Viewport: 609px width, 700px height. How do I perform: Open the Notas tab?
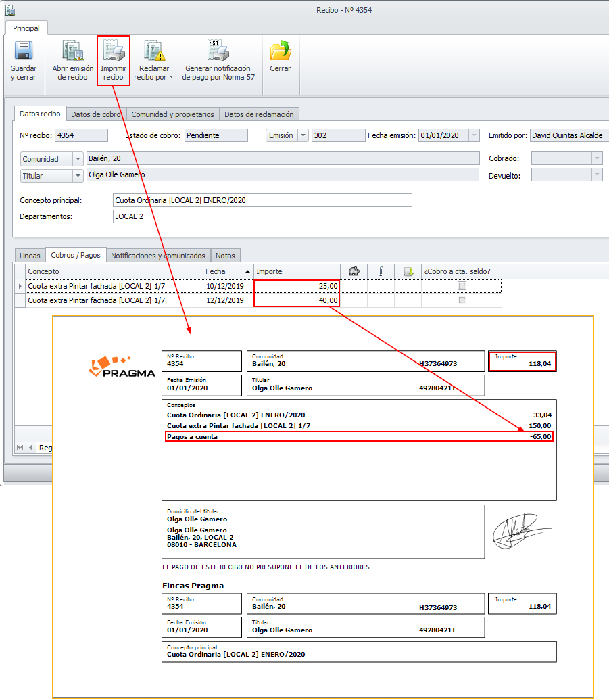(x=225, y=256)
